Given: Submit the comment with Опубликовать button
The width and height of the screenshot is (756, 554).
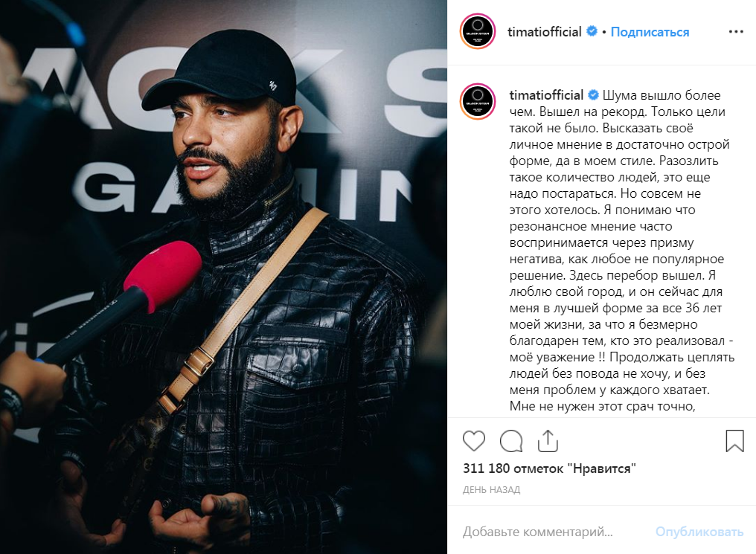Looking at the screenshot, I should pyautogui.click(x=699, y=532).
